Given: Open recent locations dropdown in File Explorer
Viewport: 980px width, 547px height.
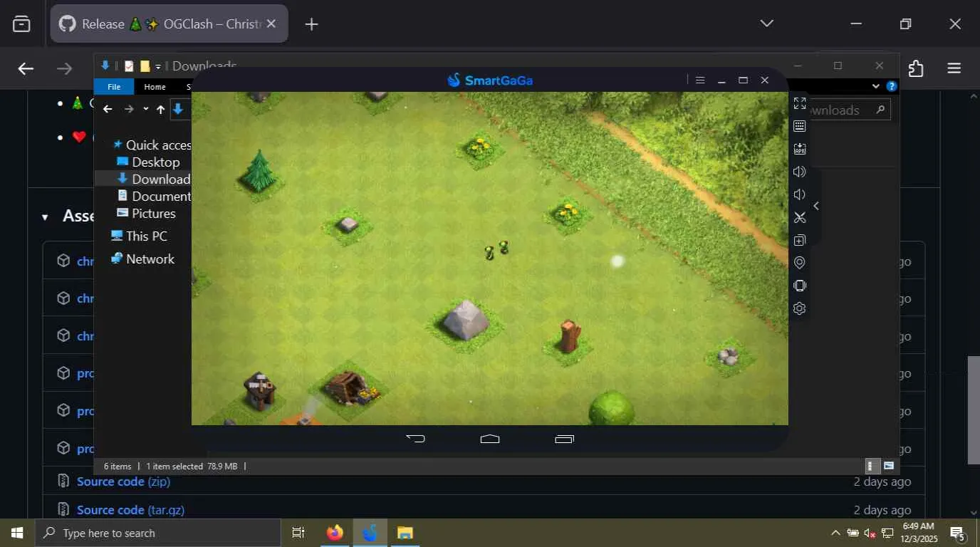Looking at the screenshot, I should point(145,109).
